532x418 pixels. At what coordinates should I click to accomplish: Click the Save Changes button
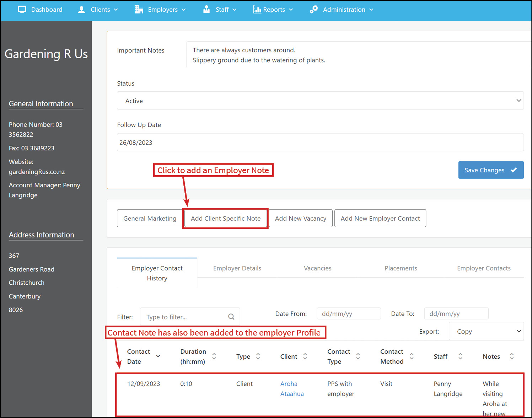click(x=491, y=170)
